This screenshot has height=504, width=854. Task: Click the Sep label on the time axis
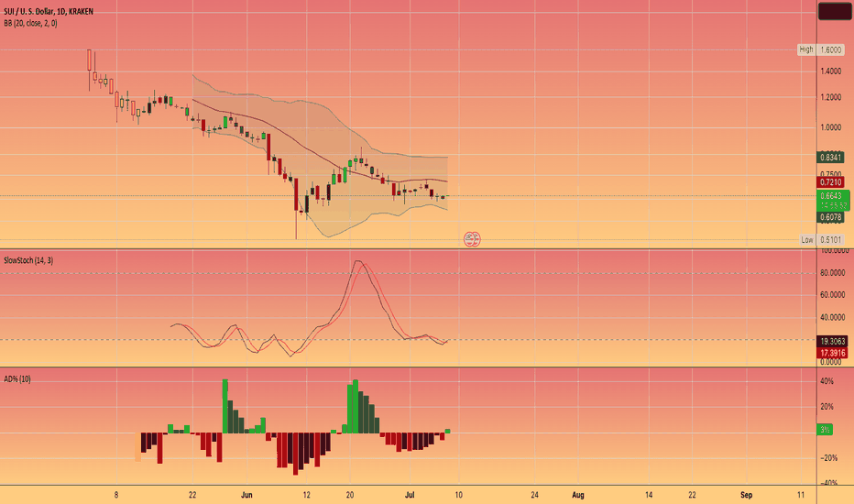tap(746, 495)
